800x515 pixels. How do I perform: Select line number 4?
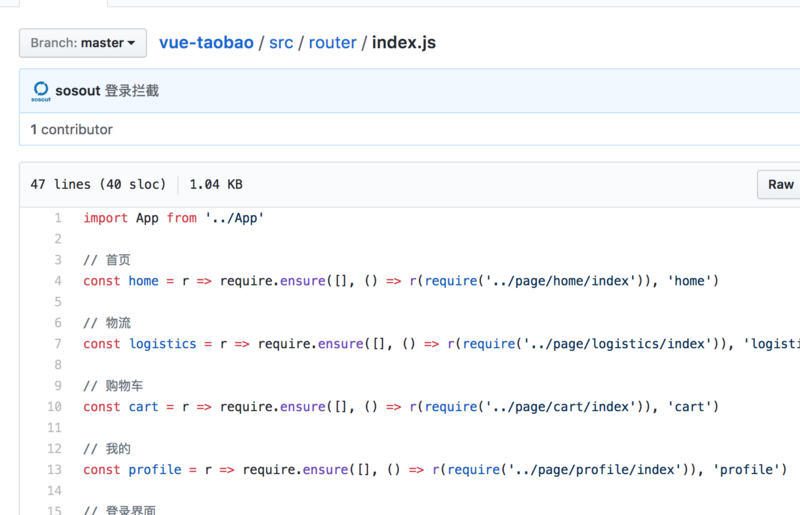[x=58, y=281]
